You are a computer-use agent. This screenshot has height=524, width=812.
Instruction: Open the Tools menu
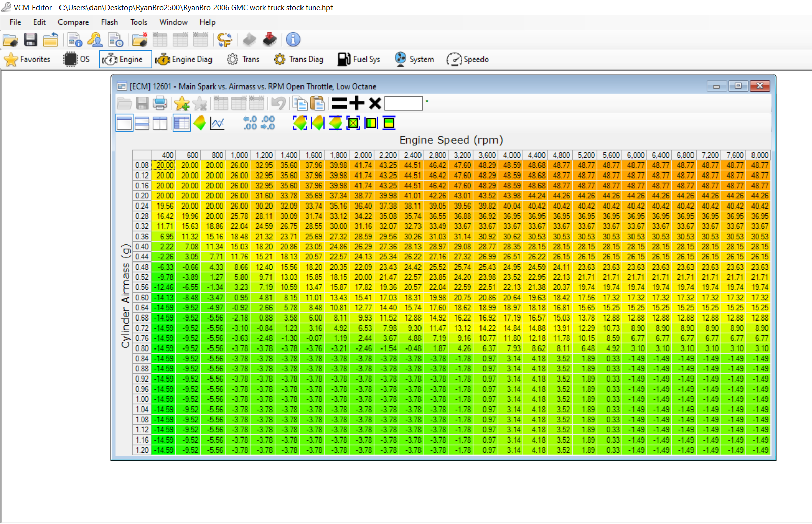pyautogui.click(x=139, y=22)
